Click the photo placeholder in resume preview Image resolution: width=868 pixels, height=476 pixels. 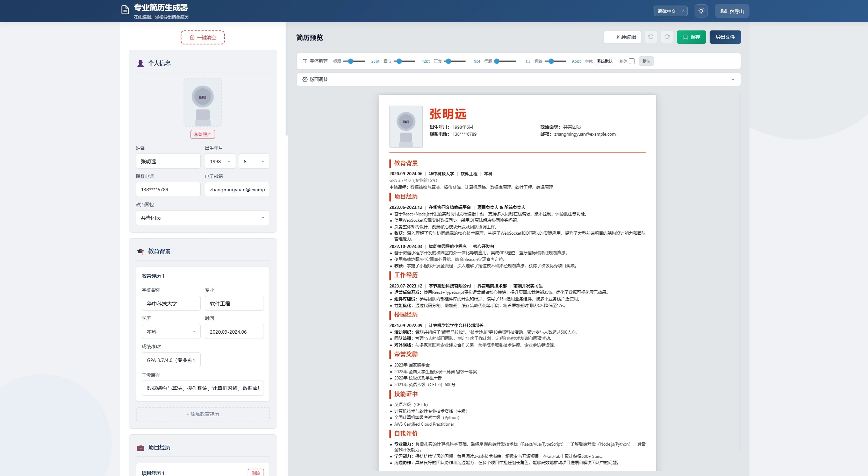(x=406, y=127)
